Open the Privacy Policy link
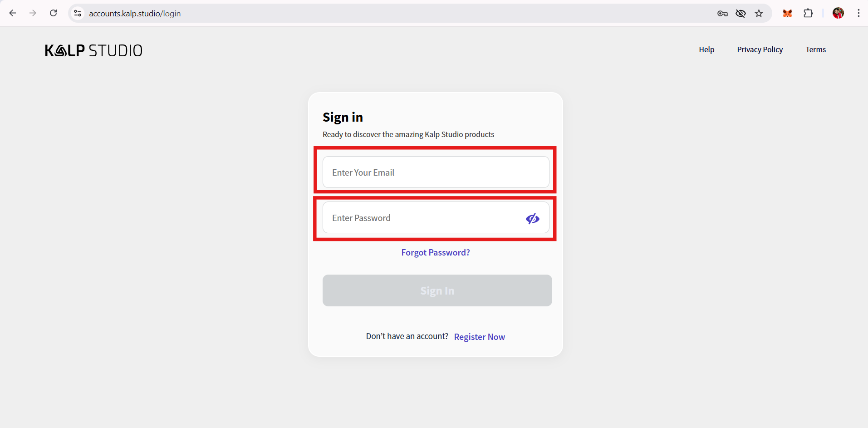 [x=760, y=49]
